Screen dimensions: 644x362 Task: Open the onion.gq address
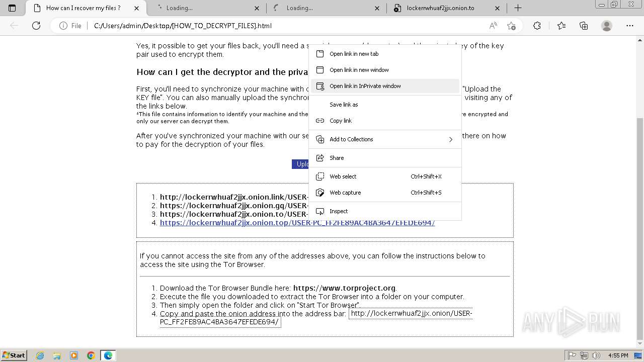coord(234,206)
